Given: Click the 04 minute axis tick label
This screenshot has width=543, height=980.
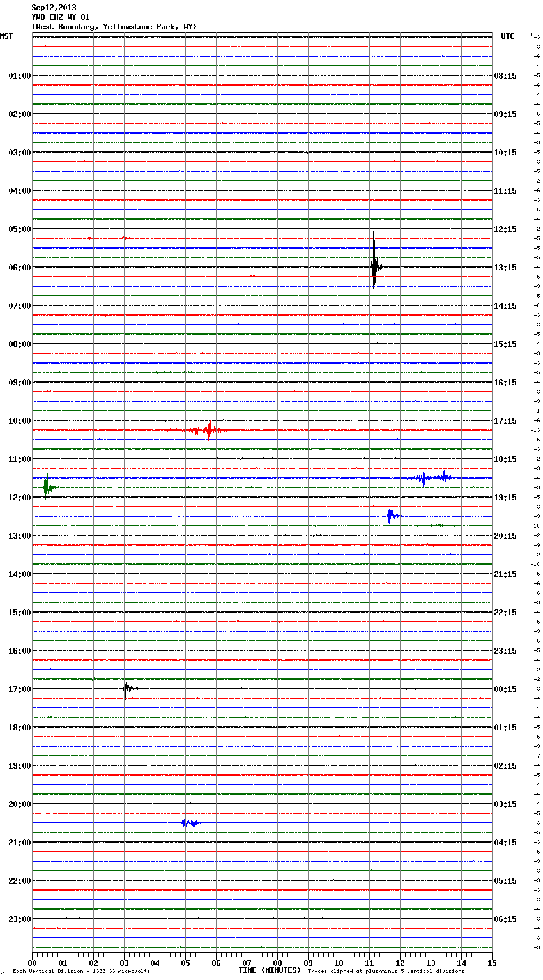Looking at the screenshot, I should [x=155, y=963].
